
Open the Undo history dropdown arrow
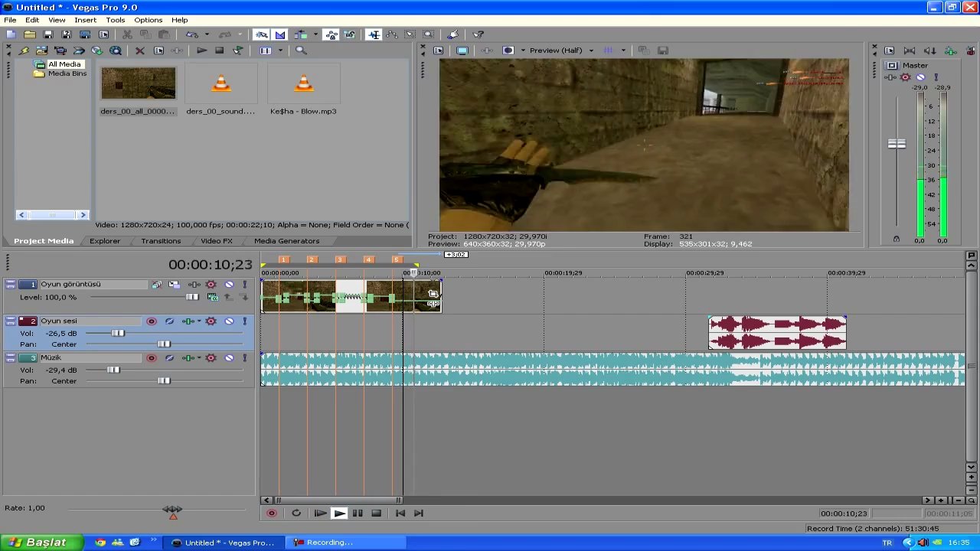pos(207,34)
